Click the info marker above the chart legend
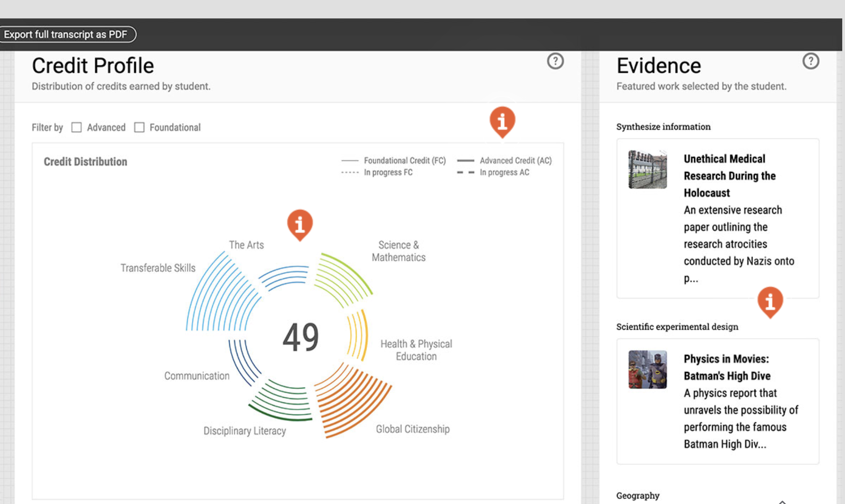The image size is (845, 504). click(x=502, y=121)
